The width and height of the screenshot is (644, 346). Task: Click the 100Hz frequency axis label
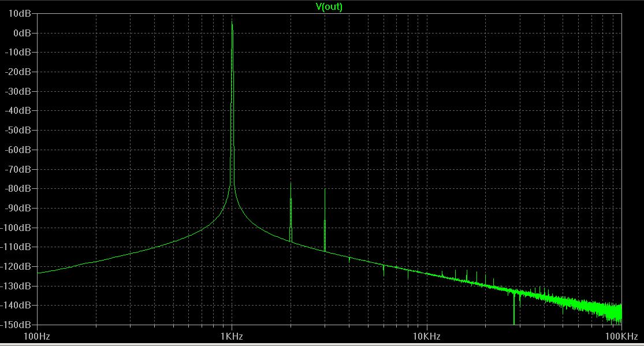(x=37, y=336)
